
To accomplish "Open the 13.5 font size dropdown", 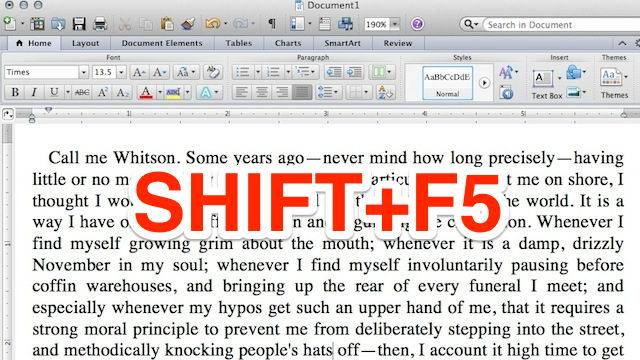I will (x=121, y=73).
